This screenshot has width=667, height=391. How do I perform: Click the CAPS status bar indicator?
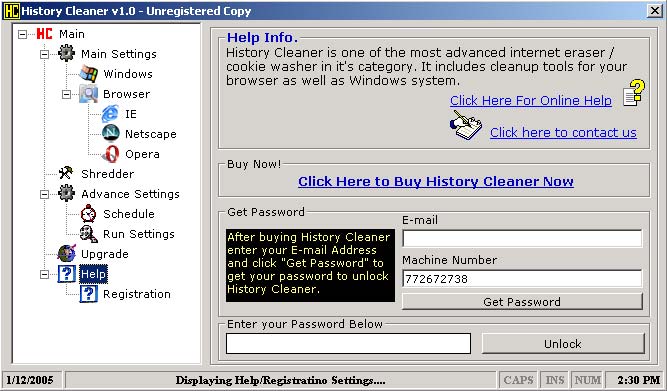(x=518, y=380)
